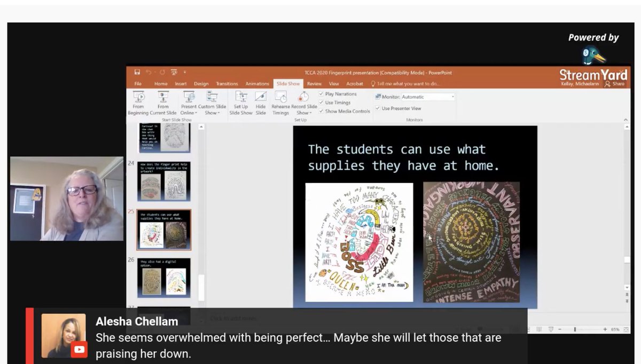Screen dimensions: 641x364
Task: Switch to the Acrobat tab
Action: point(355,84)
